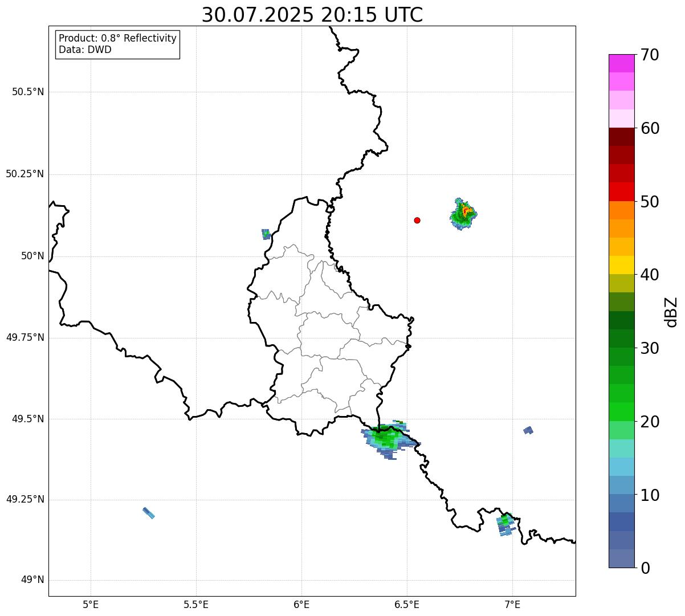Pick the magenta top colorbar segment
The image size is (685, 616).
[621, 63]
